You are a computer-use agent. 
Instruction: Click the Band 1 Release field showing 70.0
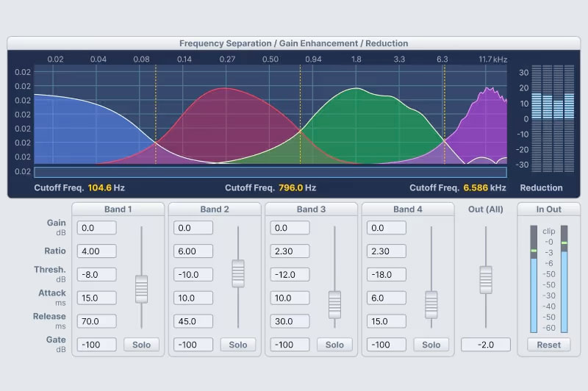pos(97,321)
